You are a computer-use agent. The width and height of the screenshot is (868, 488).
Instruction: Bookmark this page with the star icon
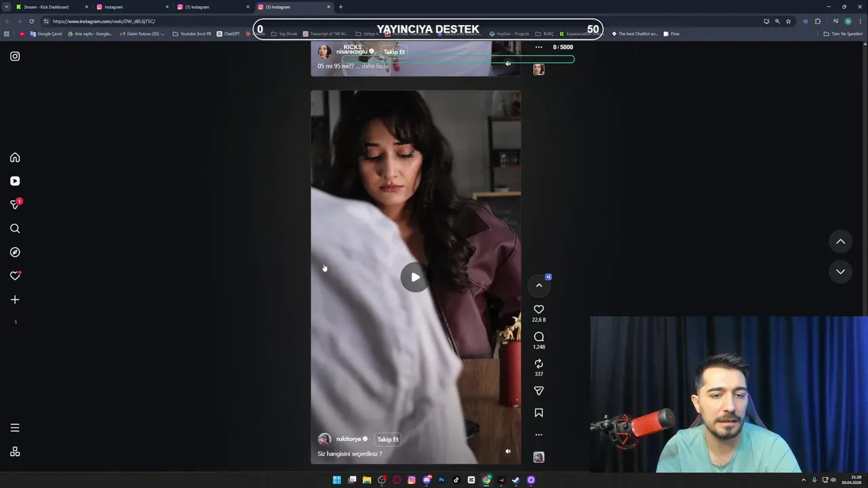pyautogui.click(x=788, y=21)
